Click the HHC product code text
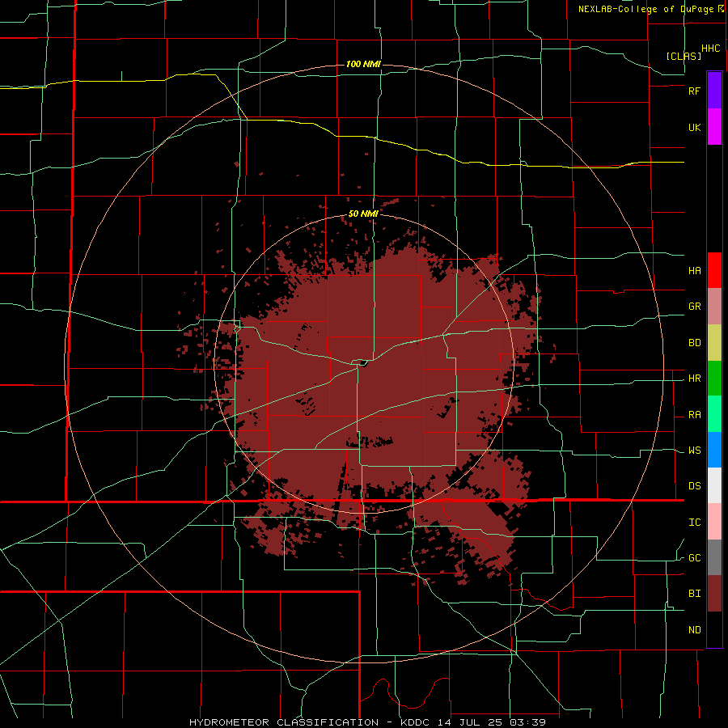The image size is (728, 728). tap(710, 49)
